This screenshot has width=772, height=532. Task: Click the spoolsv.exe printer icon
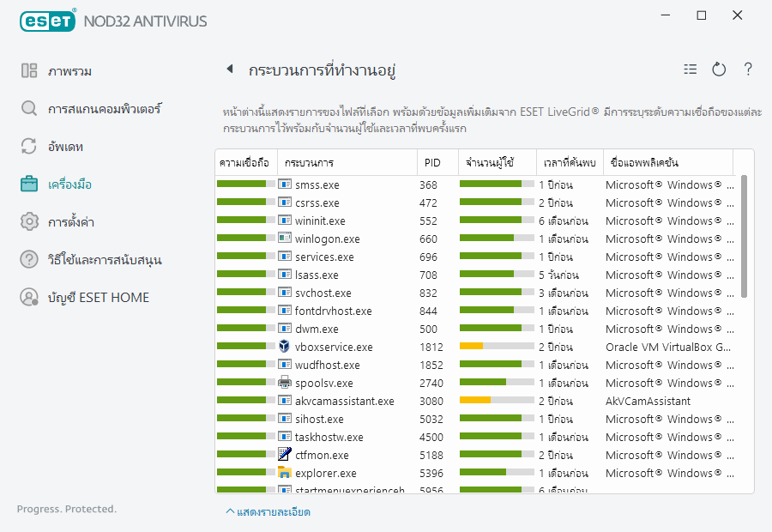pos(285,384)
